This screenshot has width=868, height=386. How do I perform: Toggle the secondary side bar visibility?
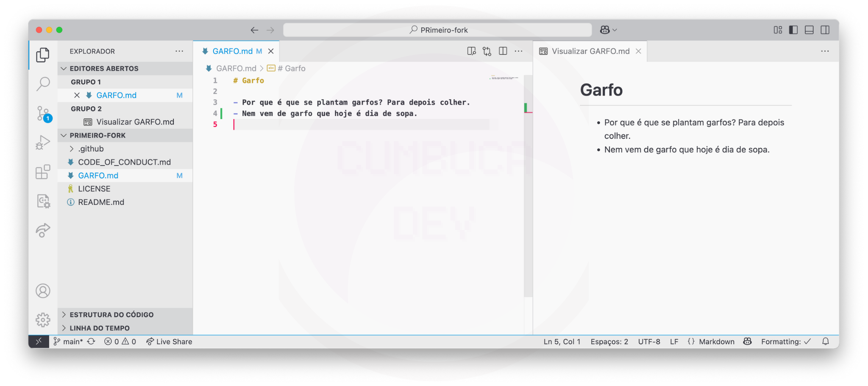click(825, 30)
